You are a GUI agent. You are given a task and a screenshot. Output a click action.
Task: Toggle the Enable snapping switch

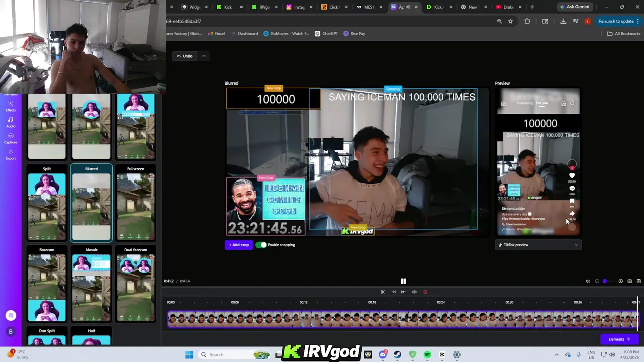[x=261, y=245]
